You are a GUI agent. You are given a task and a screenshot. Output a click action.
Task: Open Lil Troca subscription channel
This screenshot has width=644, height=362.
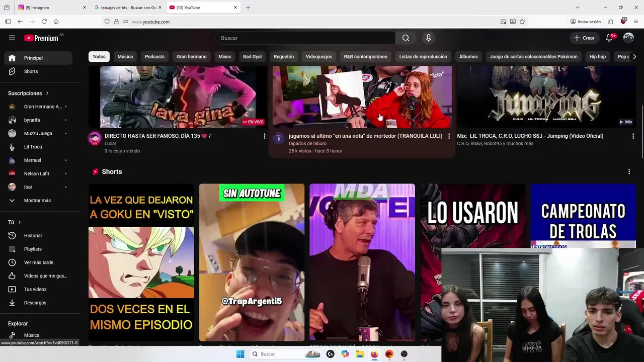pyautogui.click(x=38, y=147)
